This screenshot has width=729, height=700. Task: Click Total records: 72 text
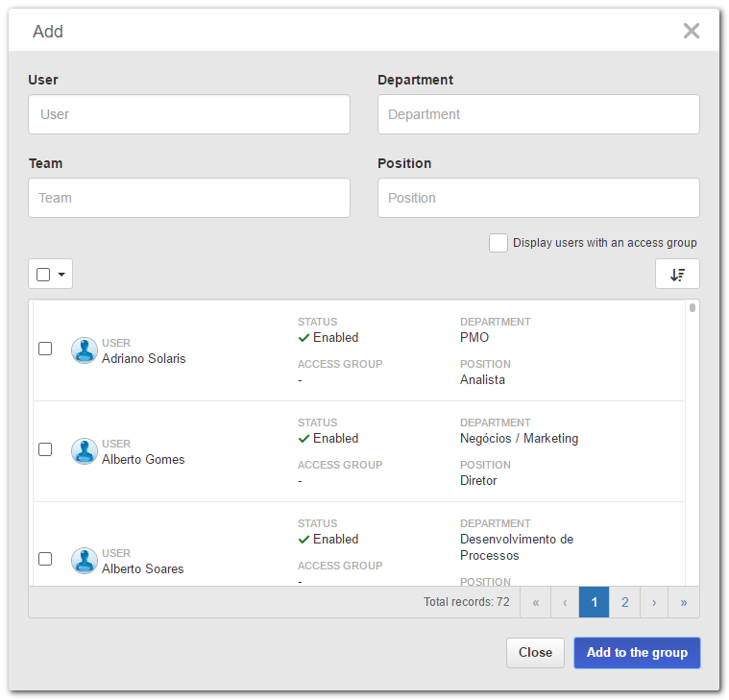(x=467, y=602)
